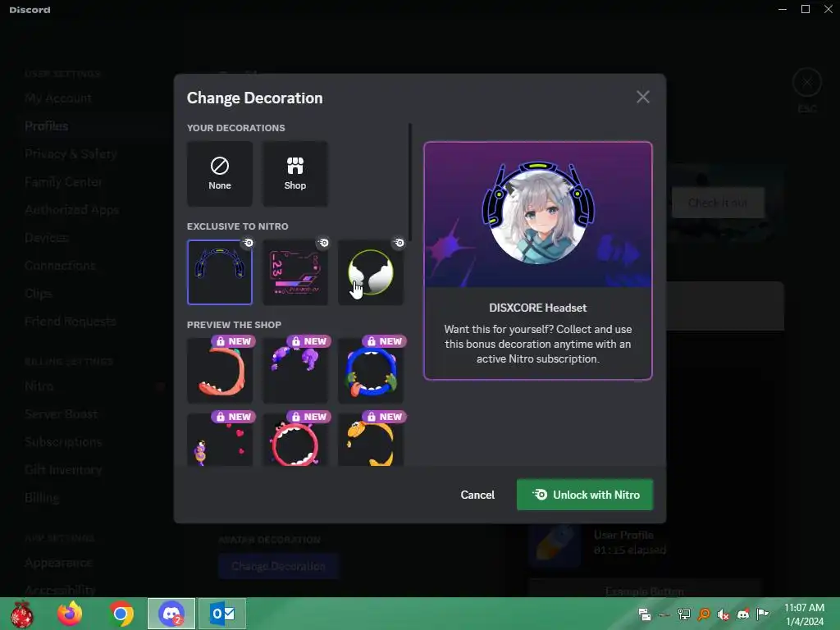This screenshot has width=840, height=630.
Task: Click the Cancel button
Action: [477, 495]
